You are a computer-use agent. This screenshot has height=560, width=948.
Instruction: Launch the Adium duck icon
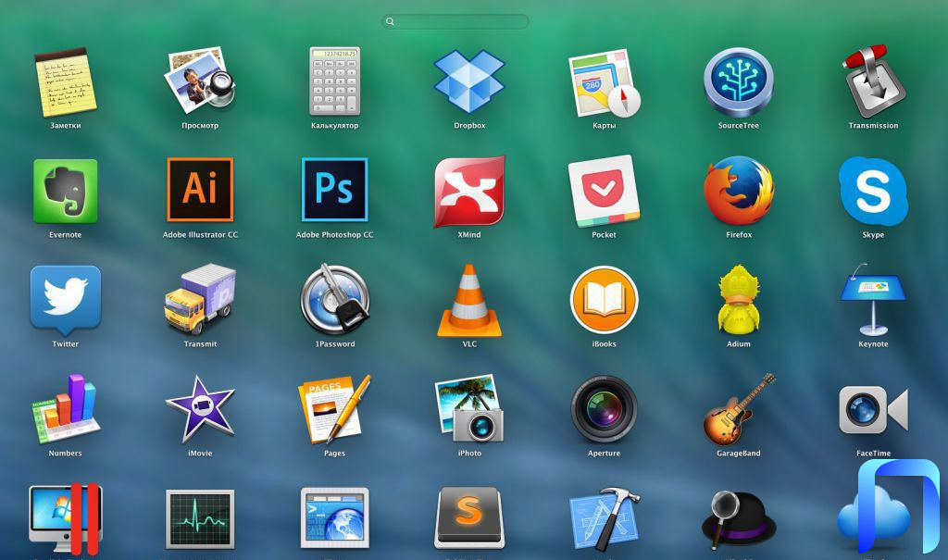pos(738,299)
